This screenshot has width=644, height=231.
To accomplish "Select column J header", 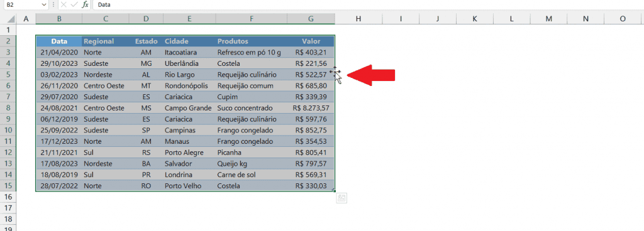I will (438, 18).
